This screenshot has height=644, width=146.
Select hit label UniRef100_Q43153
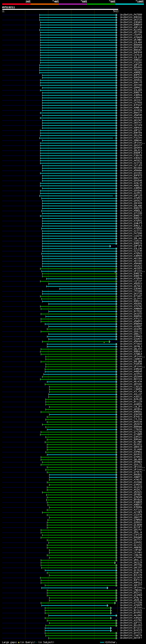pyautogui.click(x=131, y=314)
